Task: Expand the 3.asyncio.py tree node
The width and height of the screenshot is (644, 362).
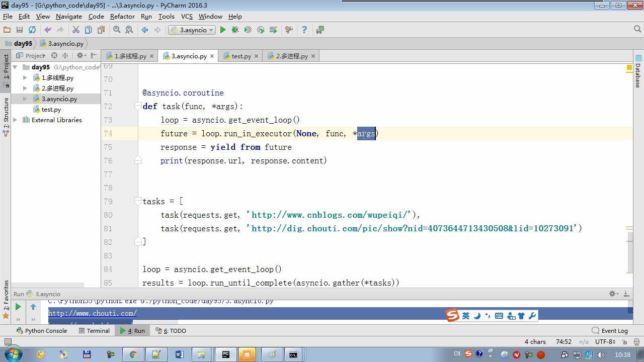Action: click(25, 99)
